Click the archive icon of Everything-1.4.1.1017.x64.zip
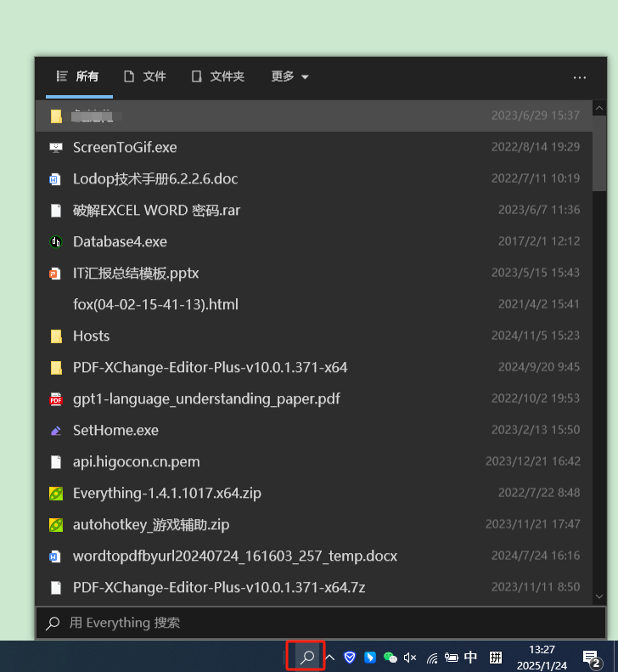The height and width of the screenshot is (672, 618). 56,494
